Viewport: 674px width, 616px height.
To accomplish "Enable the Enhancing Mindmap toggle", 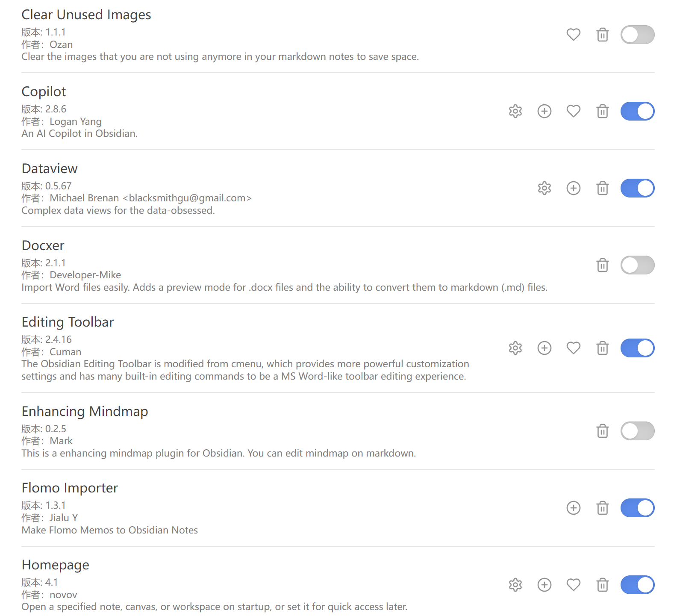I will (637, 430).
